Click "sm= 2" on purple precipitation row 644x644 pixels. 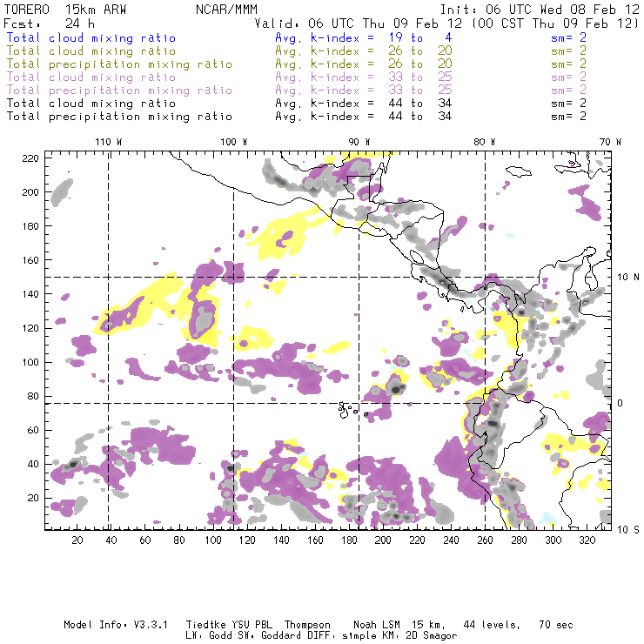(x=568, y=91)
